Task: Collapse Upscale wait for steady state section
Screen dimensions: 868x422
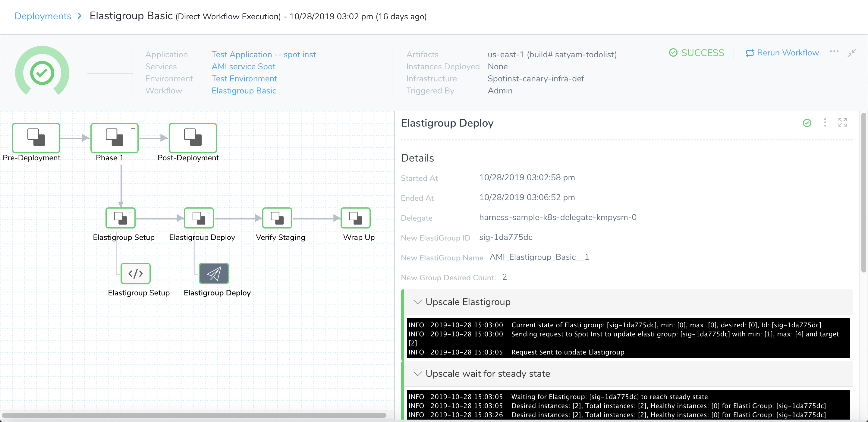Action: (417, 374)
